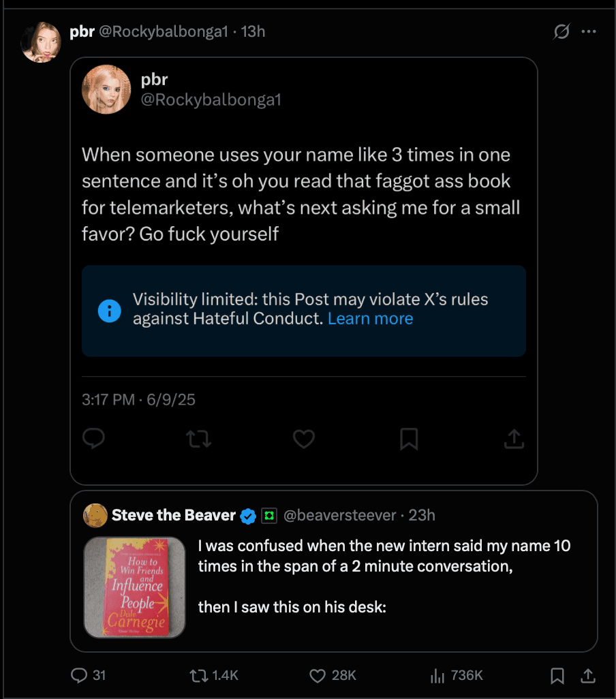View post analytics showing 736K views
Viewport: 616px width, 699px height.
[x=437, y=675]
